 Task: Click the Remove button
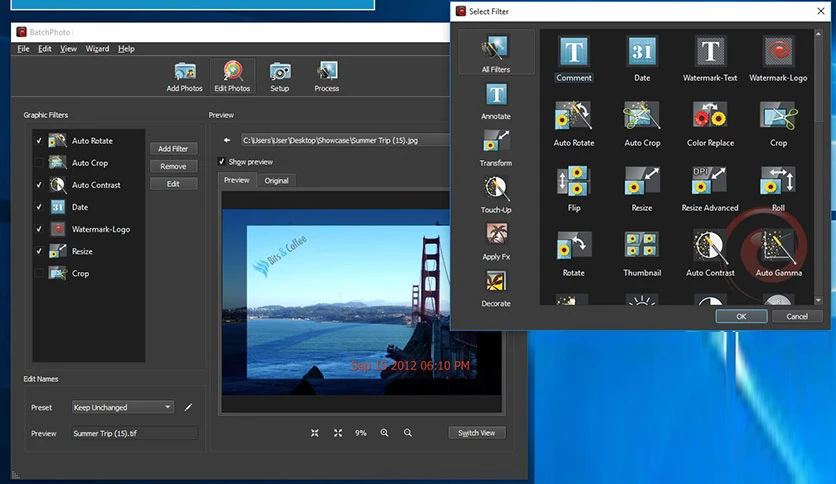[173, 166]
